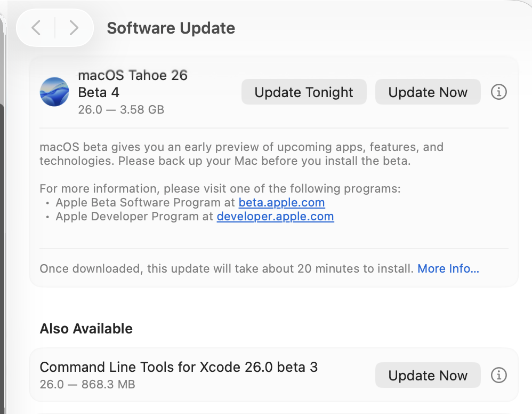This screenshot has height=414, width=532.
Task: Go forward with the right chevron
Action: [74, 28]
